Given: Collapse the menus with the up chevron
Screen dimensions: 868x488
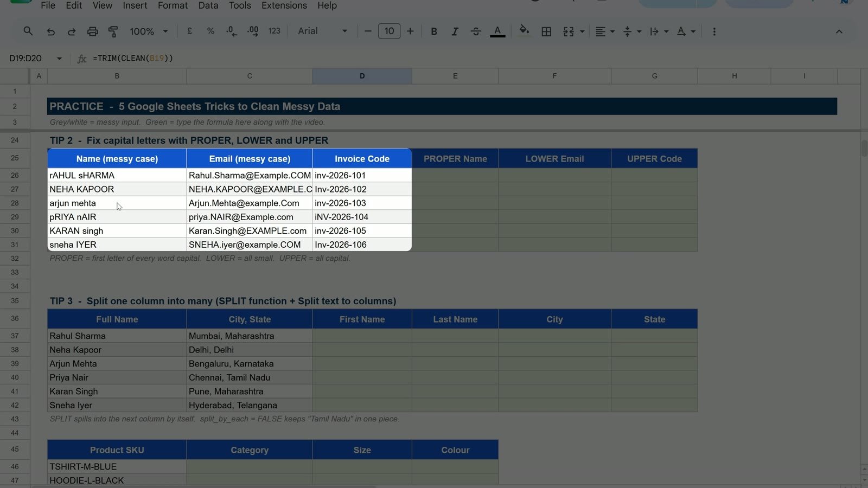Looking at the screenshot, I should [x=839, y=31].
